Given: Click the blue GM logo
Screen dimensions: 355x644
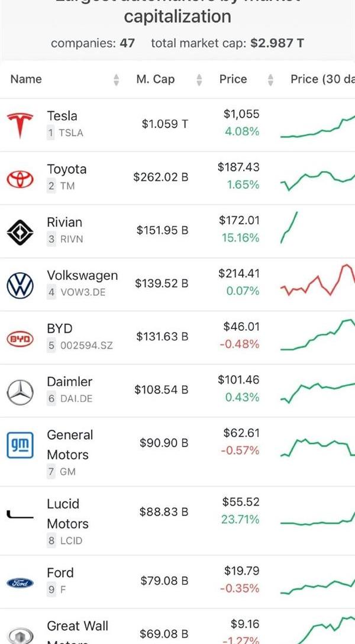Looking at the screenshot, I should pos(20,445).
